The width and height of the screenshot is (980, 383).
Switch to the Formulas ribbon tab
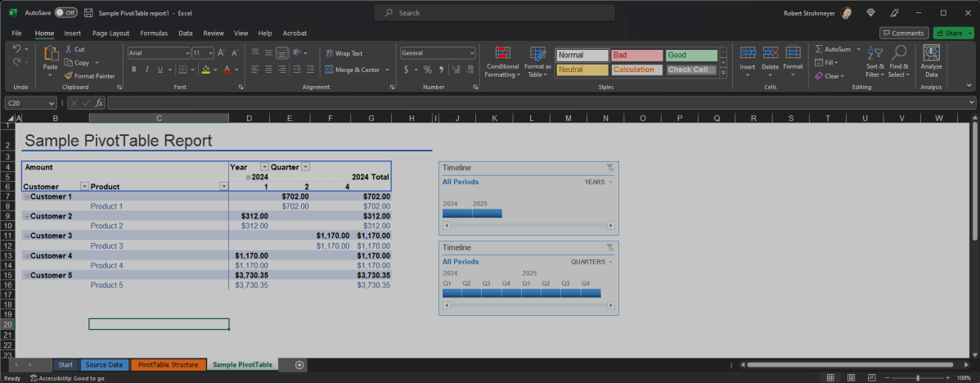[x=154, y=33]
